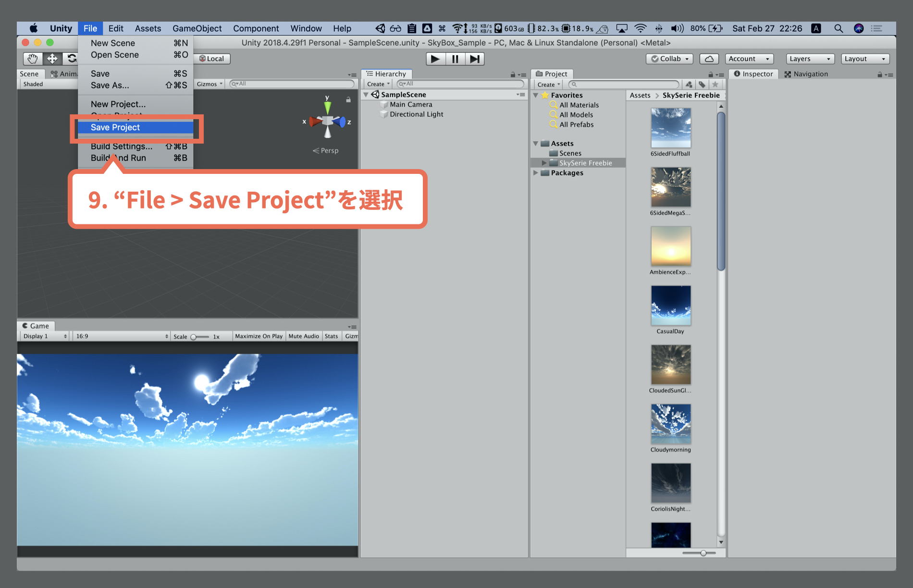Viewport: 913px width, 588px height.
Task: Adjust Project thumbnail size slider
Action: point(699,553)
